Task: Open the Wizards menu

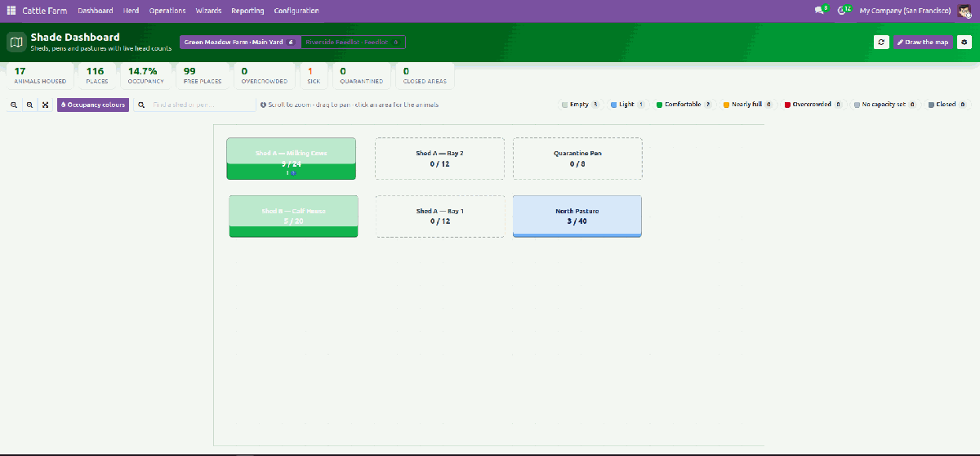Action: coord(208,11)
